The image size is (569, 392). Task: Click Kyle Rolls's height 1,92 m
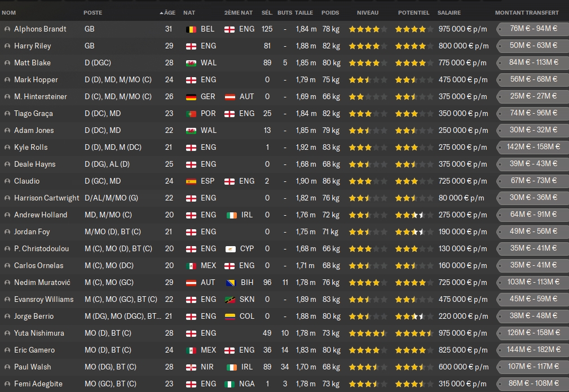[x=306, y=148]
